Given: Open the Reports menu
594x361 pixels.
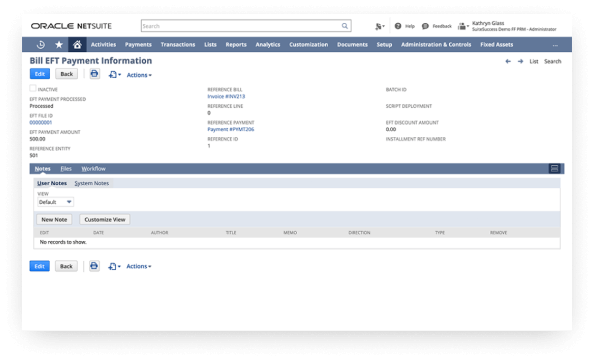Looking at the screenshot, I should [x=236, y=45].
